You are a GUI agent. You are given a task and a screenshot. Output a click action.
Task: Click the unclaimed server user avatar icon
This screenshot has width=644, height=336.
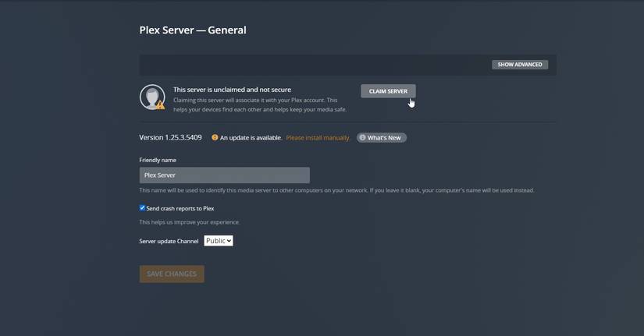click(152, 97)
